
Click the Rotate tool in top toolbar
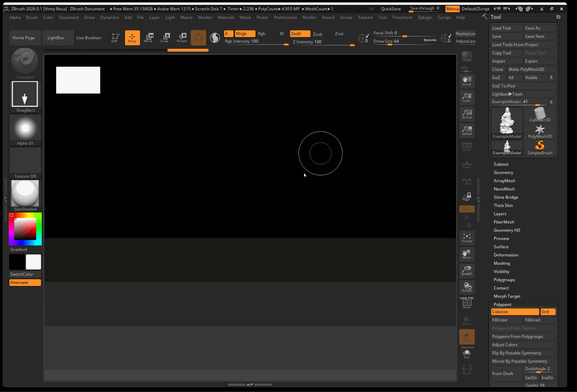pyautogui.click(x=182, y=38)
